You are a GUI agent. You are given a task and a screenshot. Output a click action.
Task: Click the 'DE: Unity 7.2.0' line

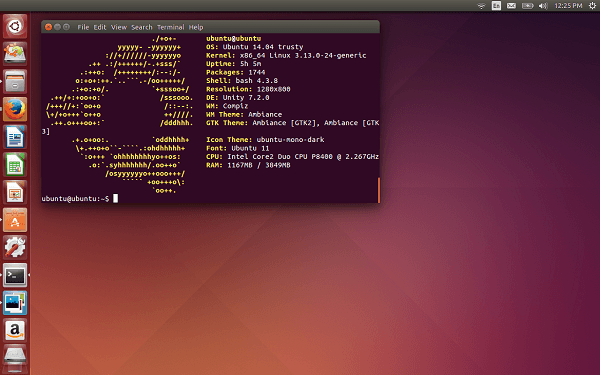pos(238,98)
